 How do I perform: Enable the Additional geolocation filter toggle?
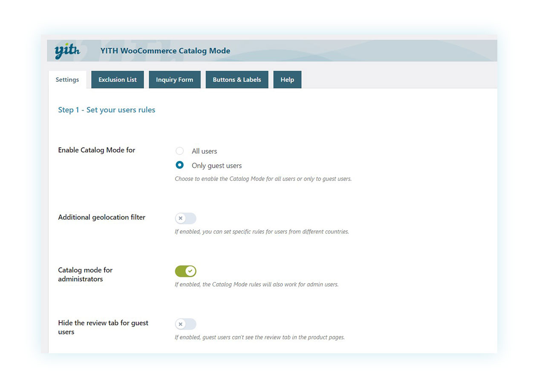185,218
